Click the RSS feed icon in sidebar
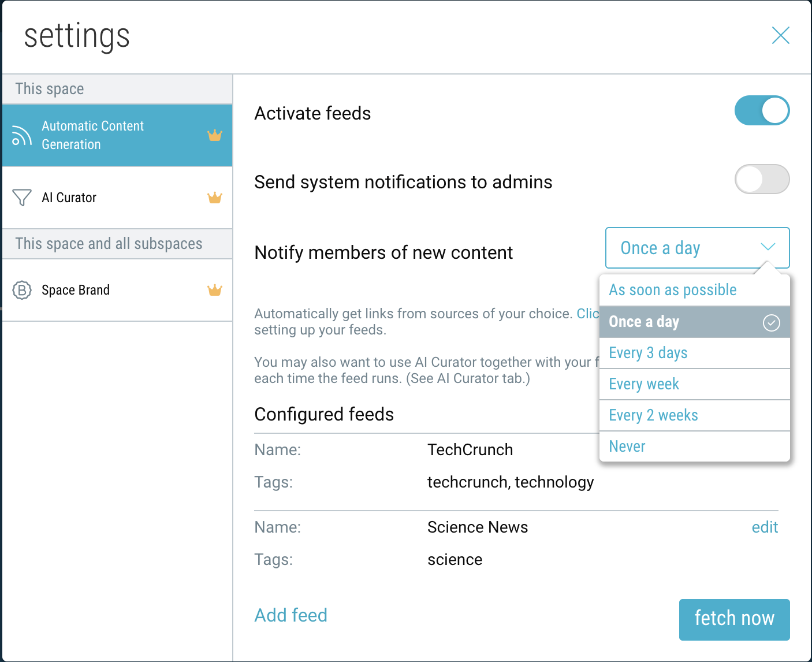The height and width of the screenshot is (662, 812). [x=22, y=135]
